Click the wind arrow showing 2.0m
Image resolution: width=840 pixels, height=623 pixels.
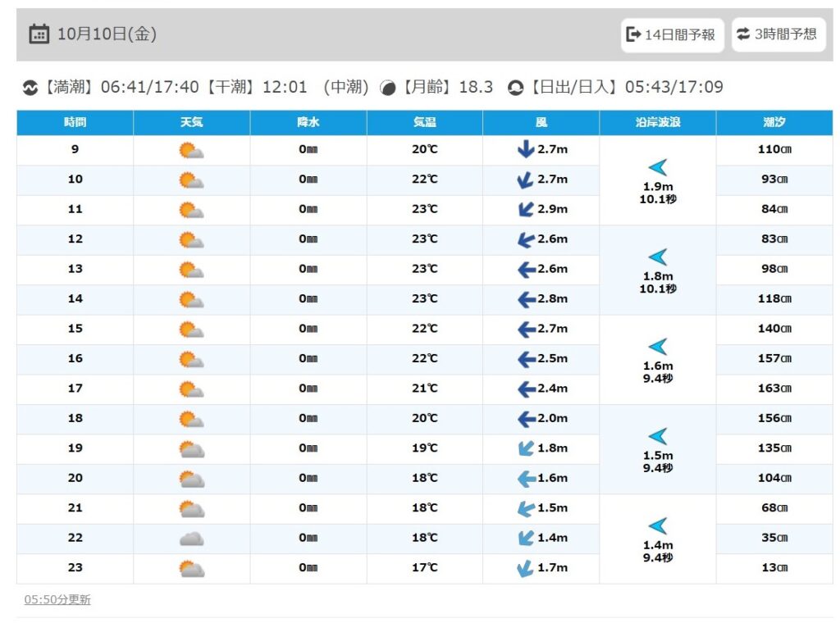(526, 419)
